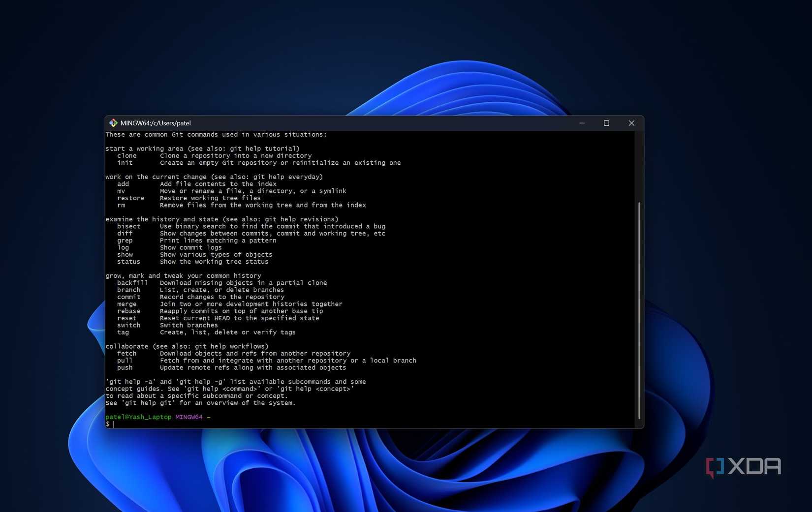Click 'patel@Yash_Laptop' green prompt text
Viewport: 812px width, 512px height.
pyautogui.click(x=138, y=417)
